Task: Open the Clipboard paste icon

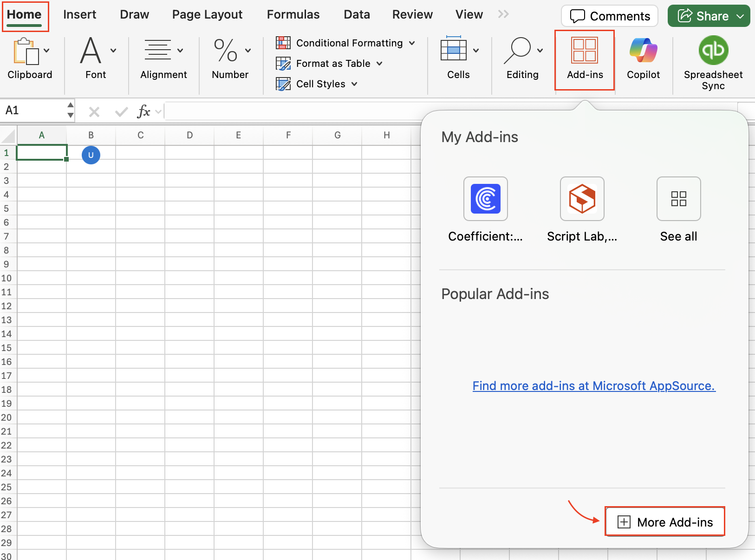Action: (26, 52)
